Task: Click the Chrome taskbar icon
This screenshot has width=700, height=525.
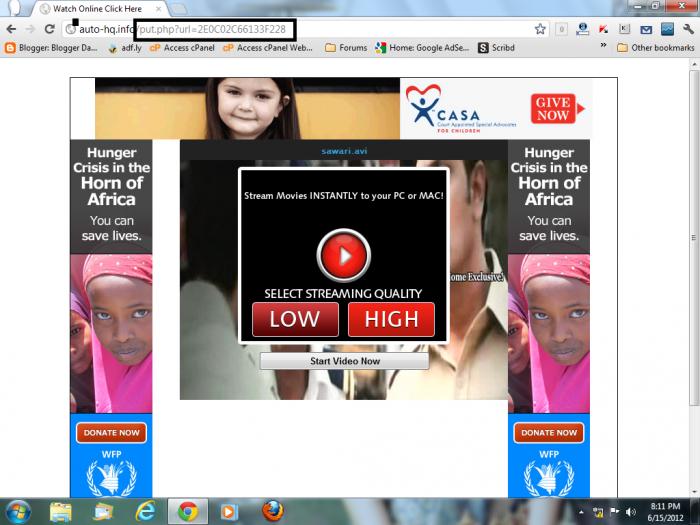Action: coord(188,512)
